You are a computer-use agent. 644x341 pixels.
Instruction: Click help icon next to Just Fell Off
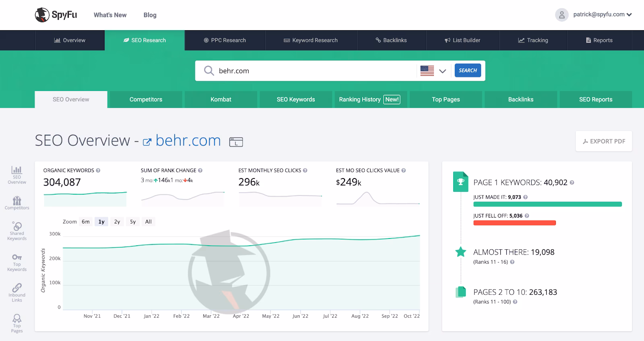click(527, 216)
